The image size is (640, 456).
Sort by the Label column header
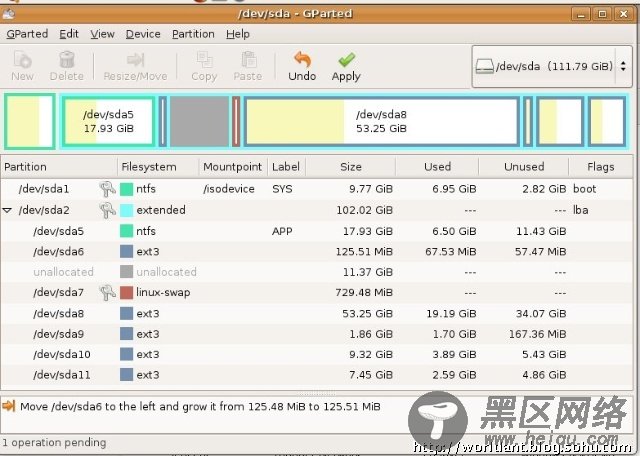[x=286, y=167]
